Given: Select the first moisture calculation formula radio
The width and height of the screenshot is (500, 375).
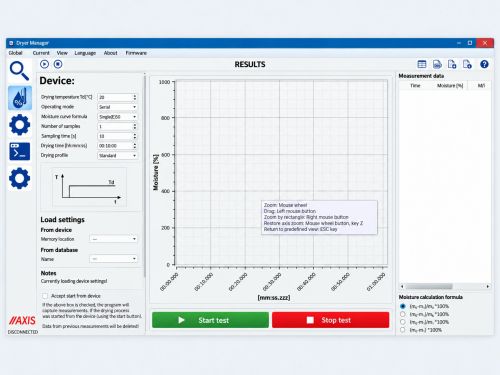Looking at the screenshot, I should tap(403, 306).
